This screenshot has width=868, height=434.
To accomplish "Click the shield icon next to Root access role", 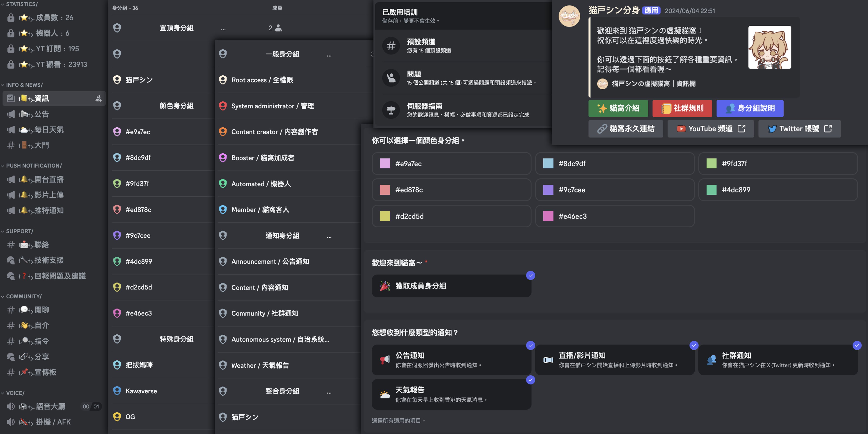I will [x=223, y=80].
